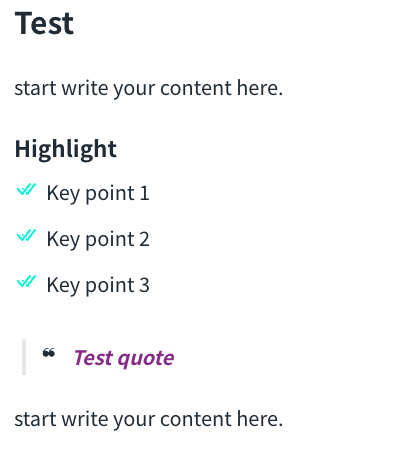Click the gray vertical bar of the blockquote
Screen dimensions: 410x473
pyautogui.click(x=24, y=357)
